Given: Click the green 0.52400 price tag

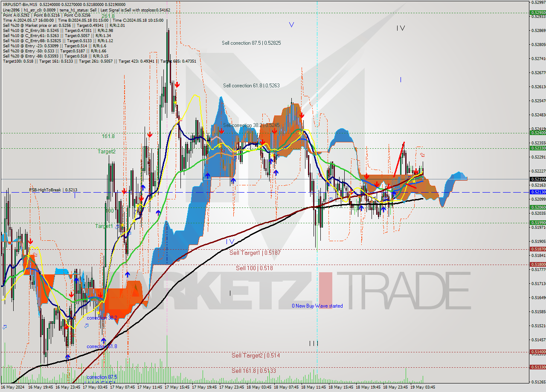Looking at the screenshot, I should [x=538, y=133].
